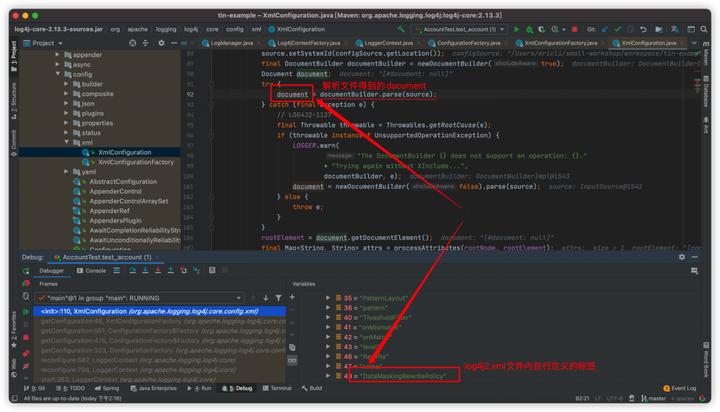Click the Git update project arrow icon
Viewport: 720px width, 412px height.
[605, 29]
